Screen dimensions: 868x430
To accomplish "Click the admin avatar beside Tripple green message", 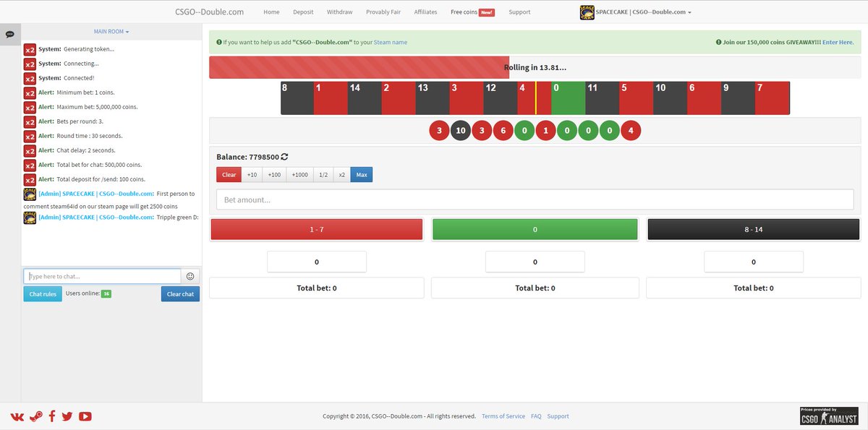I will (30, 218).
